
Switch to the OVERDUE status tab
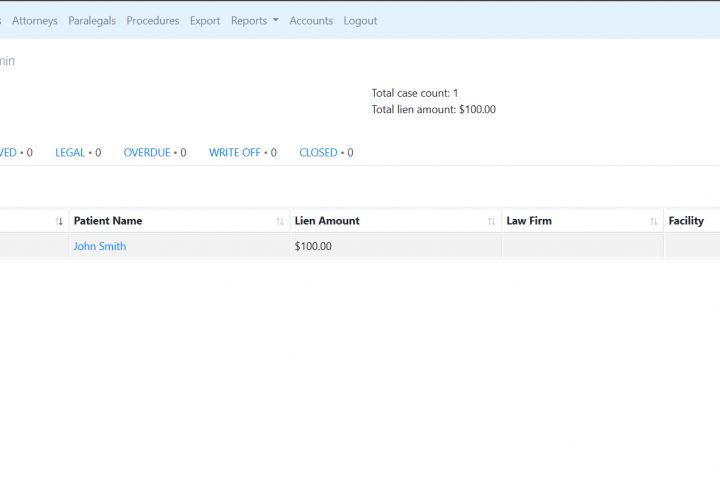coord(155,152)
